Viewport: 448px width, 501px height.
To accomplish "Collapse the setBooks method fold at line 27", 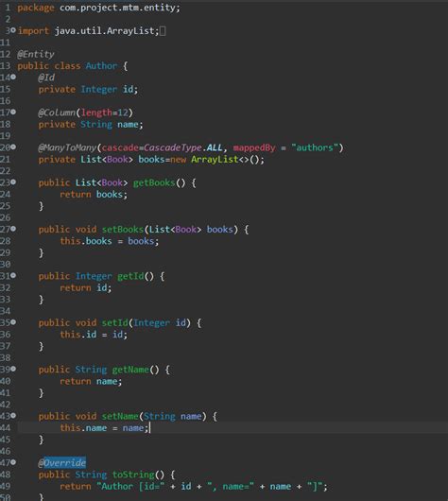I will (x=13, y=229).
